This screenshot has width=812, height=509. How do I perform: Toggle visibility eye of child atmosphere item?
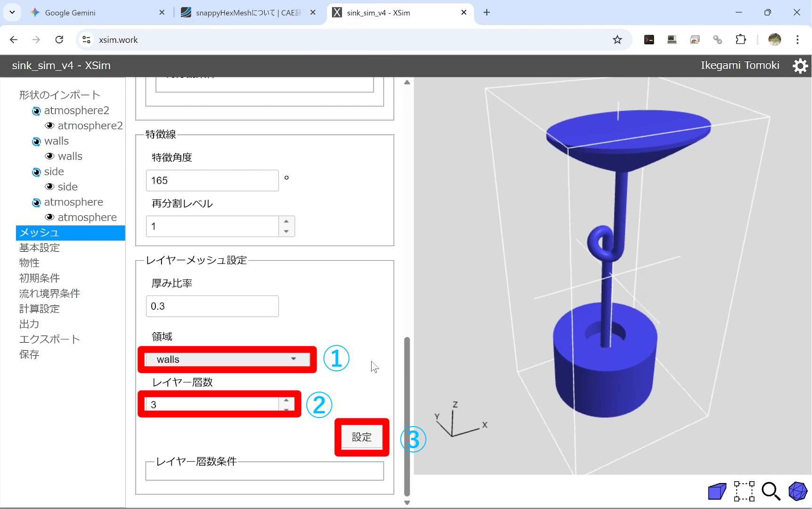[x=49, y=217]
